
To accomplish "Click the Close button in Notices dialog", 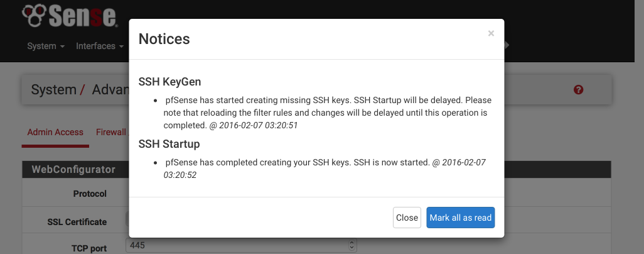I will click(x=407, y=218).
